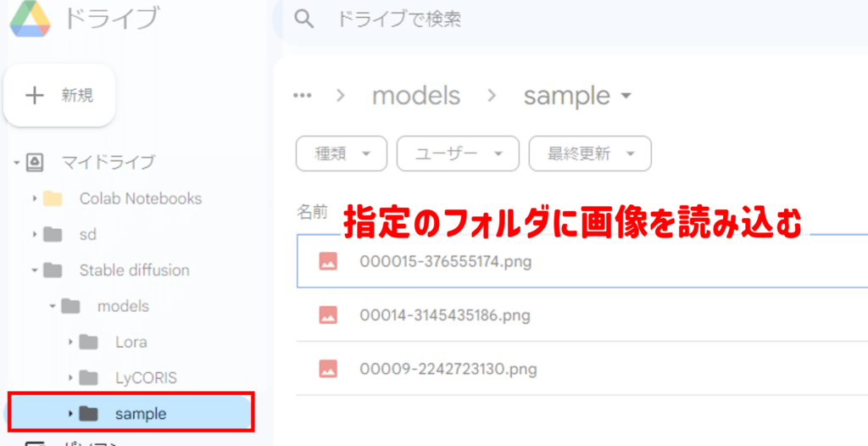868x446 pixels.
Task: Click the Colab Notebooks folder icon
Action: tap(53, 198)
